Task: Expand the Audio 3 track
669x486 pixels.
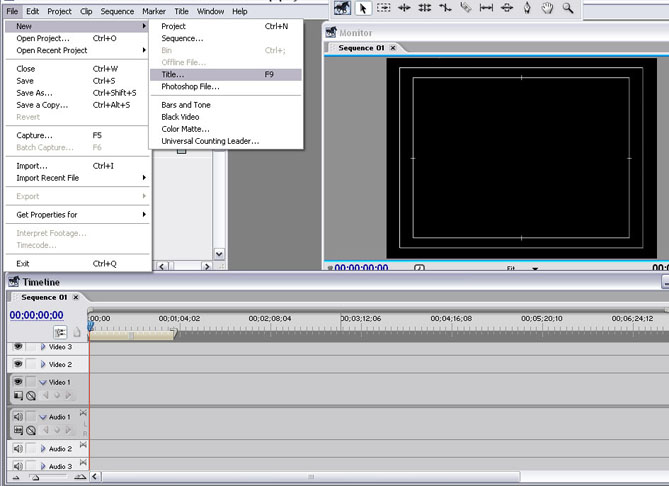Action: pyautogui.click(x=43, y=466)
